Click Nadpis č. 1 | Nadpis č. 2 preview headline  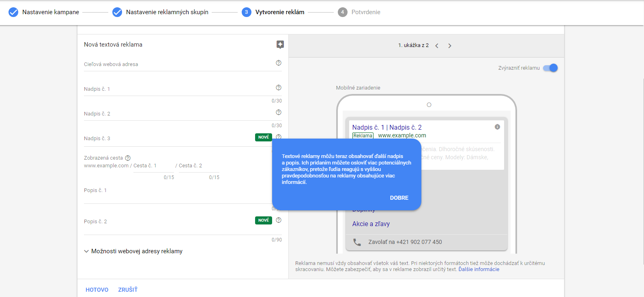click(387, 127)
